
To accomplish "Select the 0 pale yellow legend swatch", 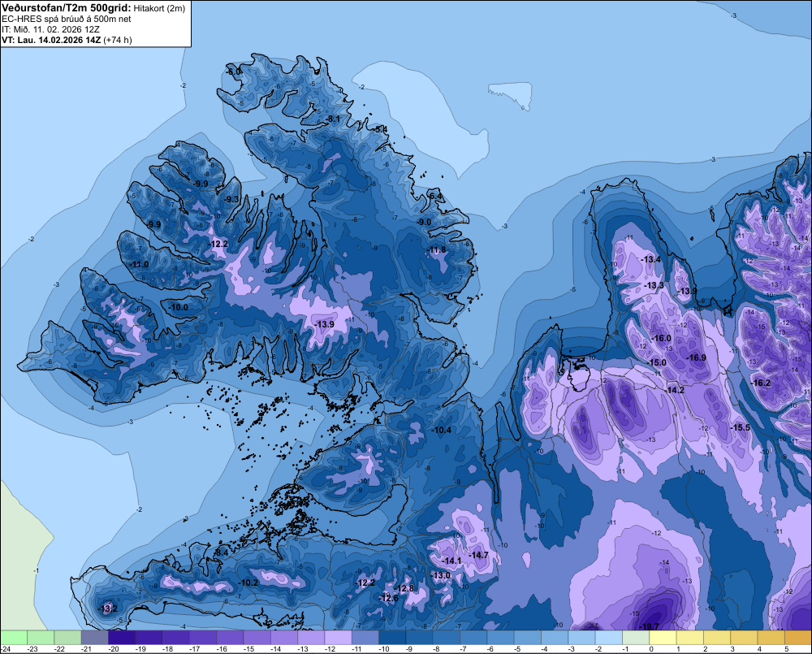I will click(x=663, y=637).
